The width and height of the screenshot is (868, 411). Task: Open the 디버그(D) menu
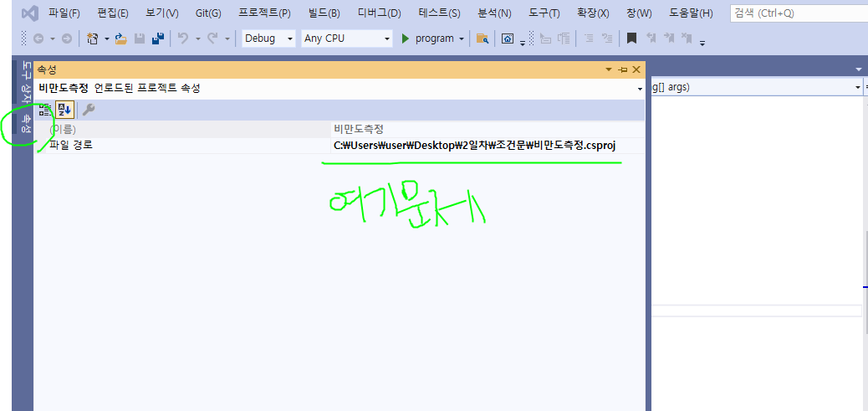(380, 13)
